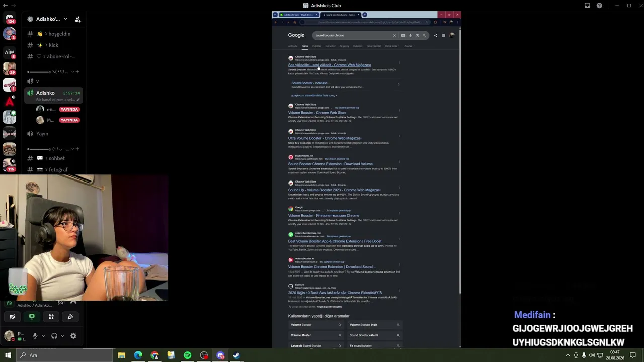
Task: Open Volume Booster - Chrome Web Store result
Action: click(317, 113)
